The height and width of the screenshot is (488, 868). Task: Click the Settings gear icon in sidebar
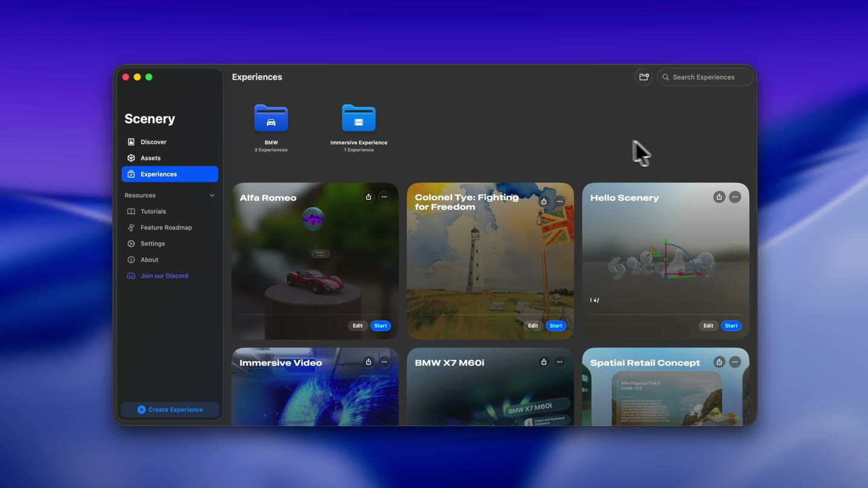pyautogui.click(x=131, y=243)
